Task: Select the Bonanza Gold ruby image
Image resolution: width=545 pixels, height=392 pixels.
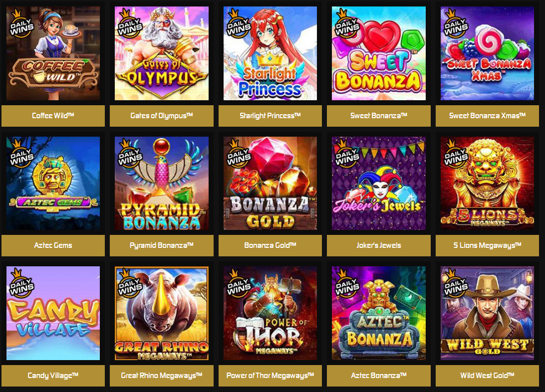Action: coord(270,183)
